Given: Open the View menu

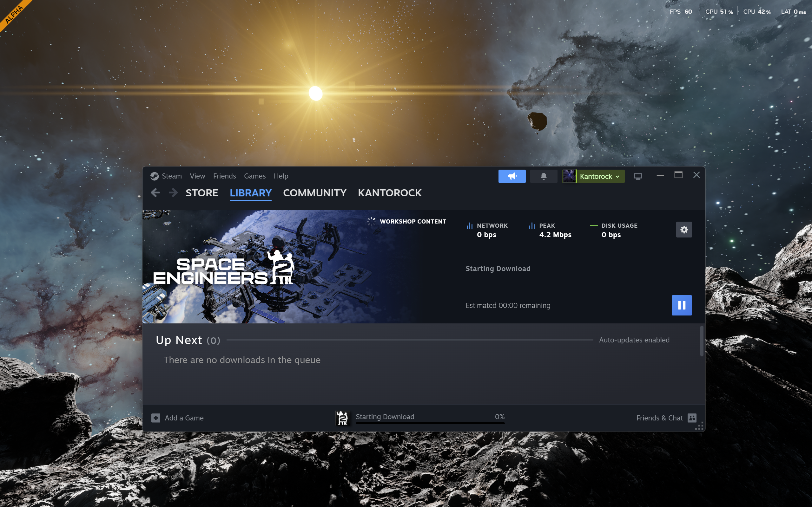Looking at the screenshot, I should tap(197, 176).
